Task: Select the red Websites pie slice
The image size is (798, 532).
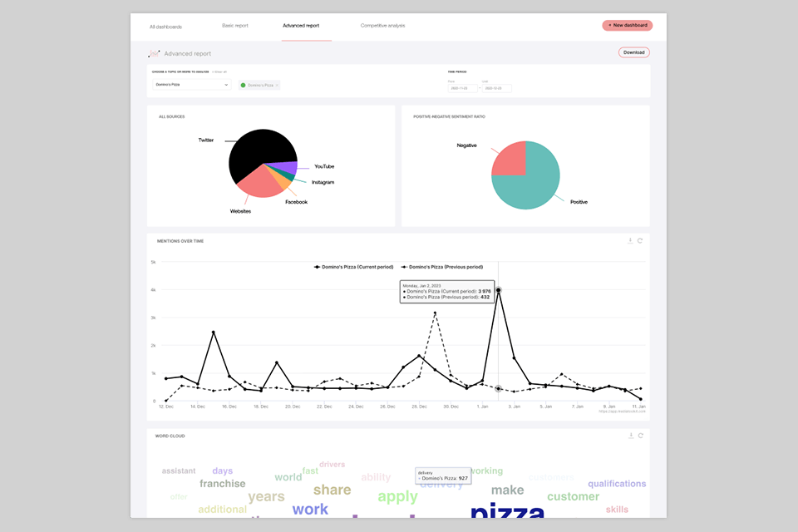Action: 259,183
